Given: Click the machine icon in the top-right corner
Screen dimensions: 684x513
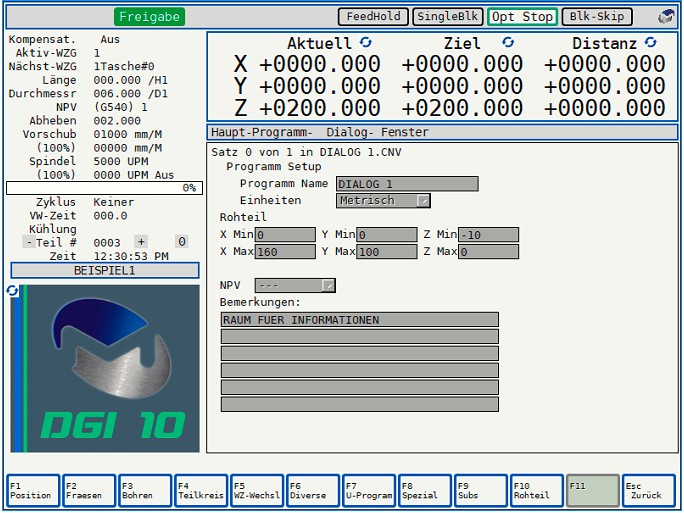Looking at the screenshot, I should click(666, 17).
